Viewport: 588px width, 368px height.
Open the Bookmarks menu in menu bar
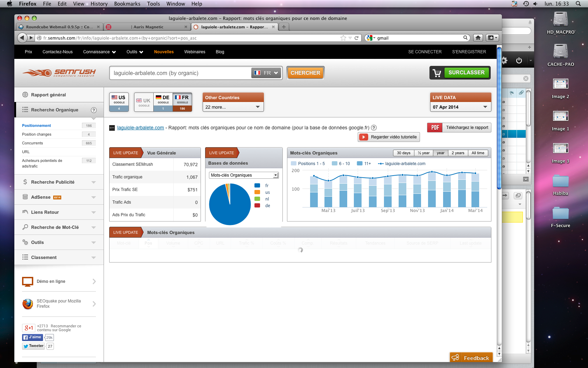pos(127,4)
